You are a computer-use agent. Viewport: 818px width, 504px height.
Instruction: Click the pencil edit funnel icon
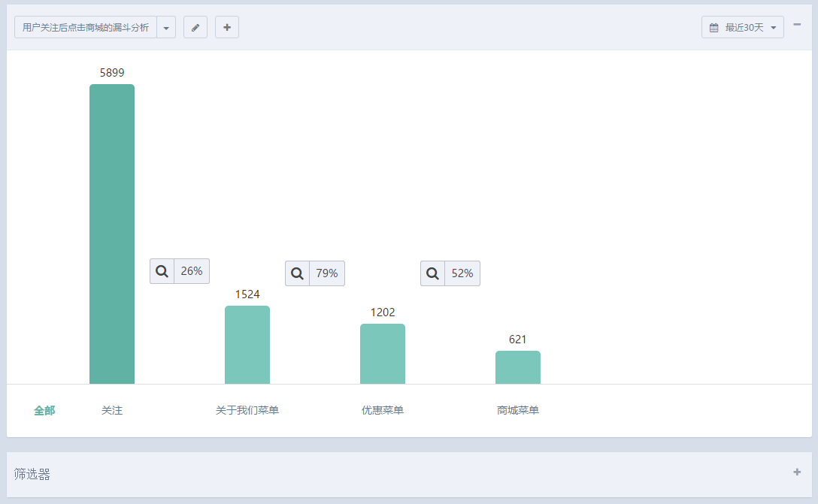[x=195, y=27]
